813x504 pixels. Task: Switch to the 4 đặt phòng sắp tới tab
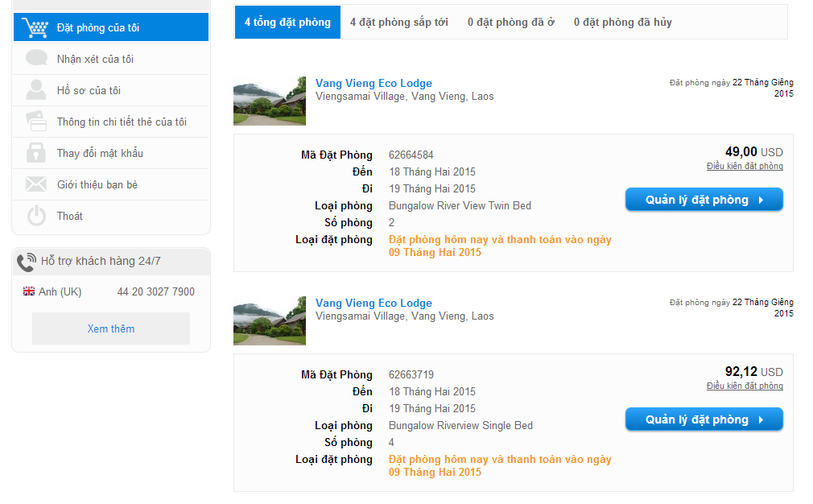tap(398, 23)
